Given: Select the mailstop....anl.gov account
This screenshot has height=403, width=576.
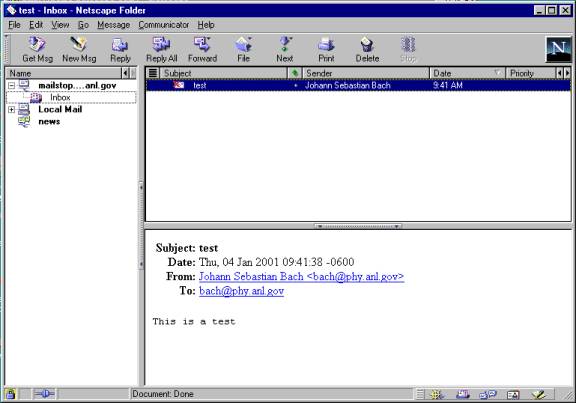Looking at the screenshot, I should tap(77, 85).
